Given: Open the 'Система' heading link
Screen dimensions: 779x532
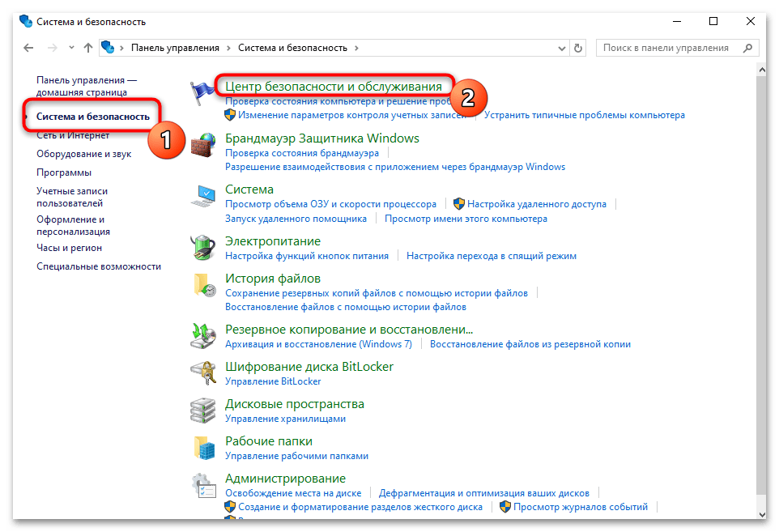Looking at the screenshot, I should tap(249, 189).
